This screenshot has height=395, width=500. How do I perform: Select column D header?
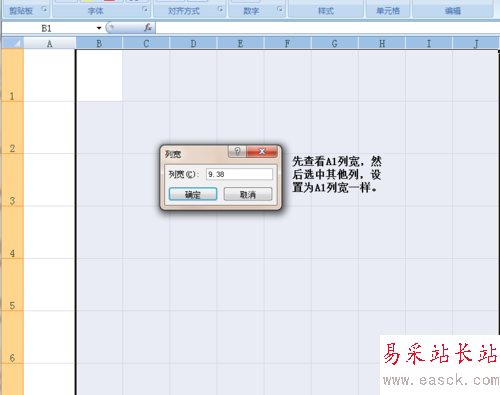pyautogui.click(x=193, y=44)
